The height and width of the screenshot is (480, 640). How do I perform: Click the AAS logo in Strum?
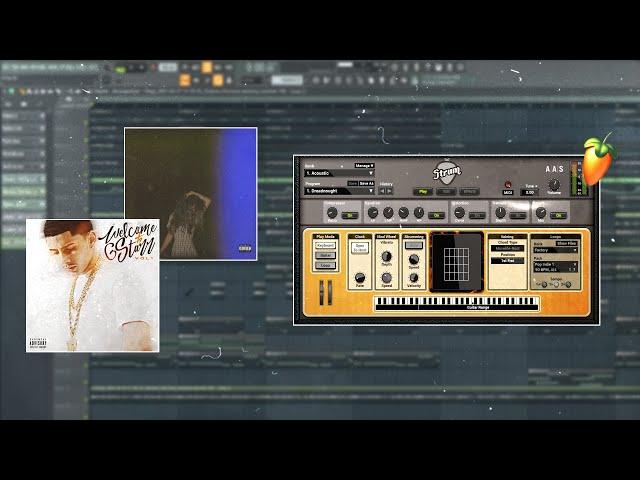pyautogui.click(x=555, y=169)
